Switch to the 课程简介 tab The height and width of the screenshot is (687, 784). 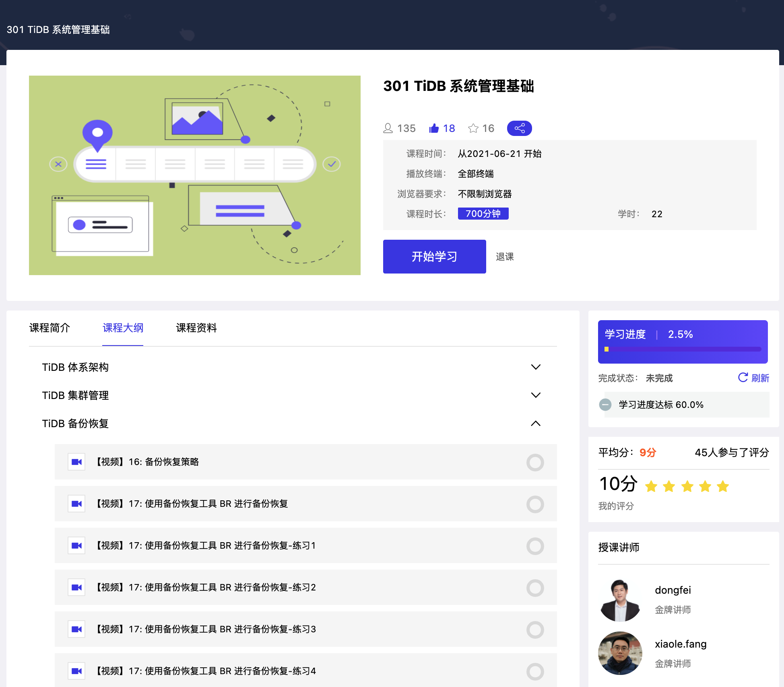[50, 328]
